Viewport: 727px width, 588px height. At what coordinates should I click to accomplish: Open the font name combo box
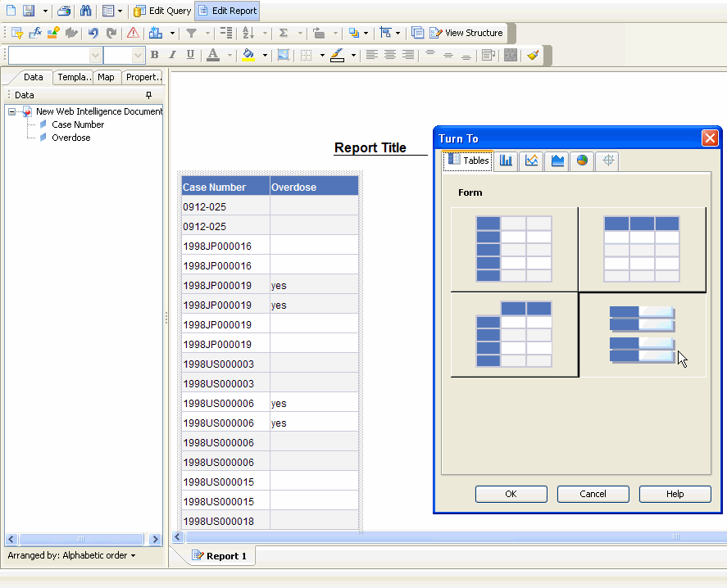55,56
